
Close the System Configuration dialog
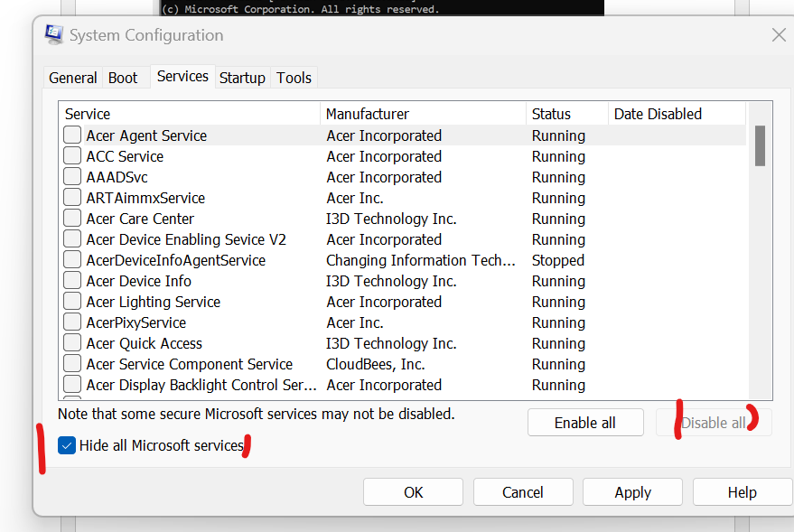(779, 35)
